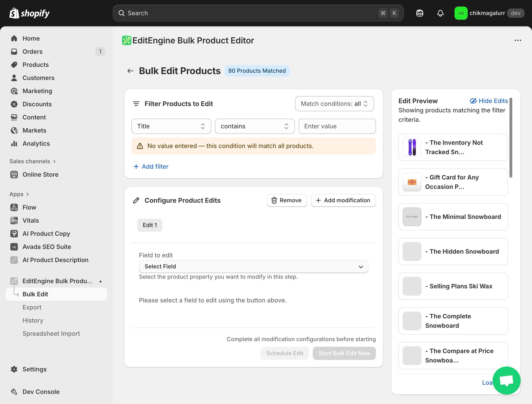
Task: Select the Edit 1 tab
Action: [x=150, y=225]
